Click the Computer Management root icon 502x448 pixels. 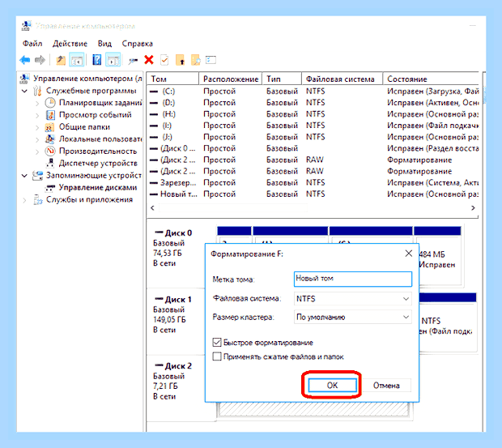coord(25,79)
